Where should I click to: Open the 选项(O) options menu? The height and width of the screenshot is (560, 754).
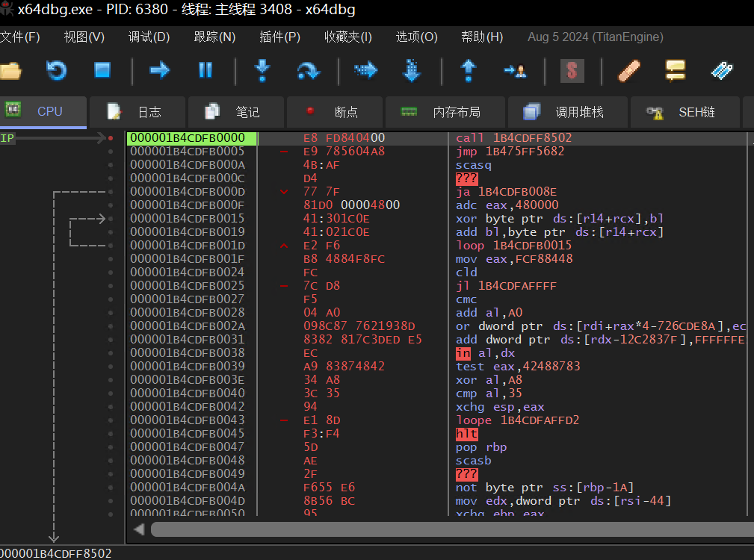(x=416, y=37)
